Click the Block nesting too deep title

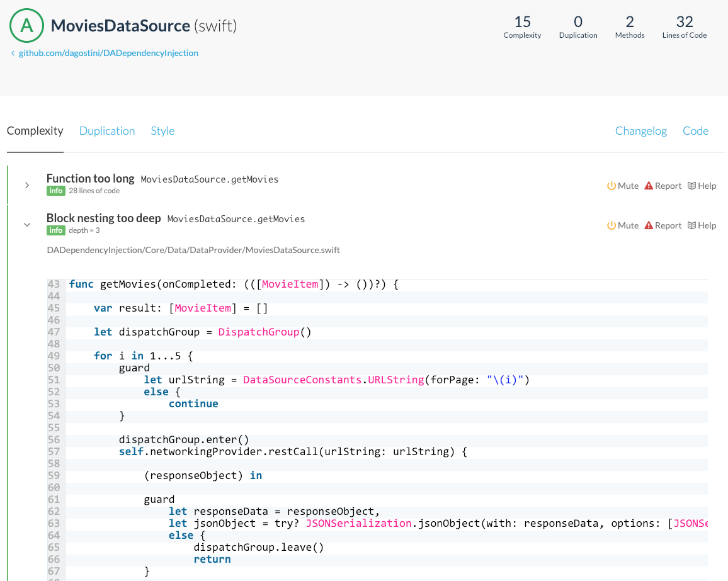pos(103,218)
